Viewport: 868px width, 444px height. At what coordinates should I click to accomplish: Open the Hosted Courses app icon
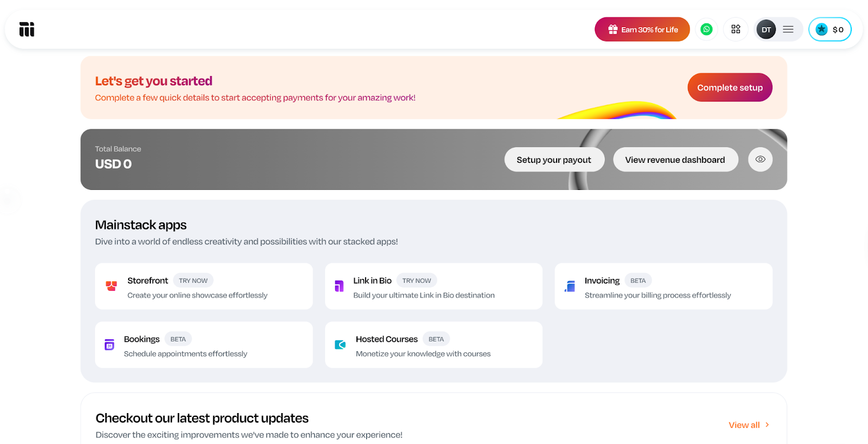coord(340,345)
